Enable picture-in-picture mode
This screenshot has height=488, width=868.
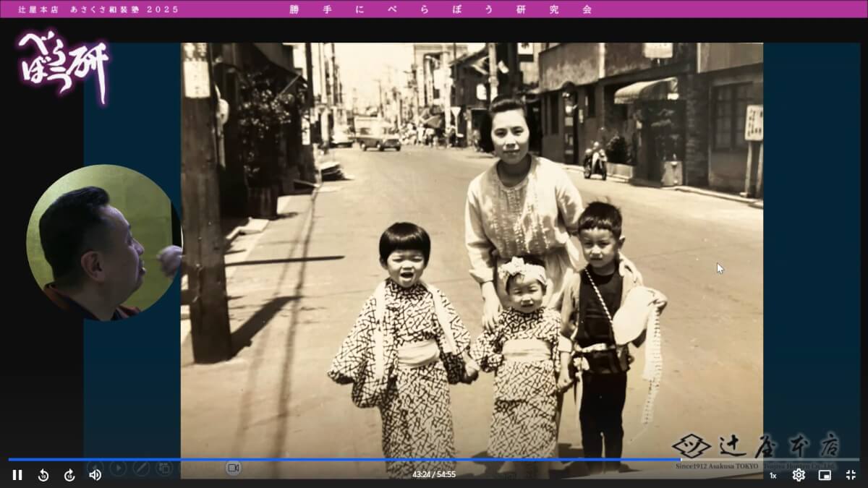coord(825,475)
